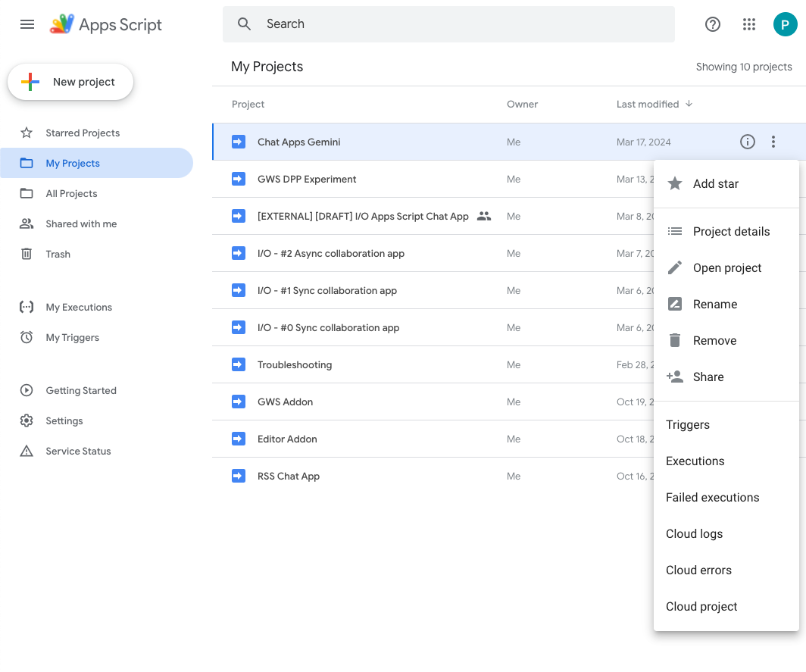Image resolution: width=806 pixels, height=672 pixels.
Task: Open the account profile avatar
Action: pos(785,24)
